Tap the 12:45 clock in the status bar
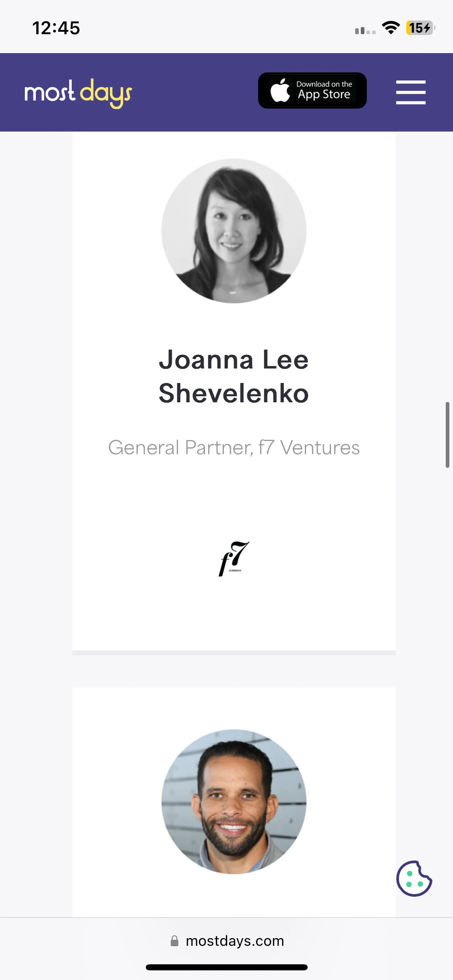Image resolution: width=453 pixels, height=980 pixels. pyautogui.click(x=56, y=28)
